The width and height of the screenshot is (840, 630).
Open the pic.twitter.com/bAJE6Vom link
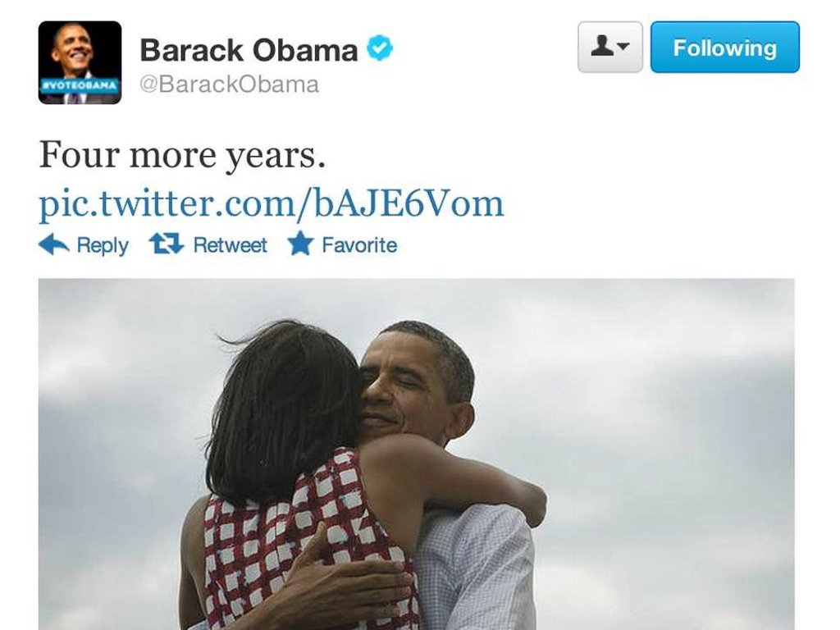point(271,204)
